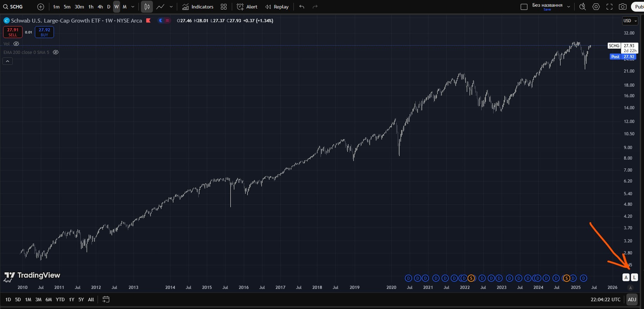Screen dimensions: 644x309
Task: Click the first dividend marker after 2020
Action: (408, 278)
